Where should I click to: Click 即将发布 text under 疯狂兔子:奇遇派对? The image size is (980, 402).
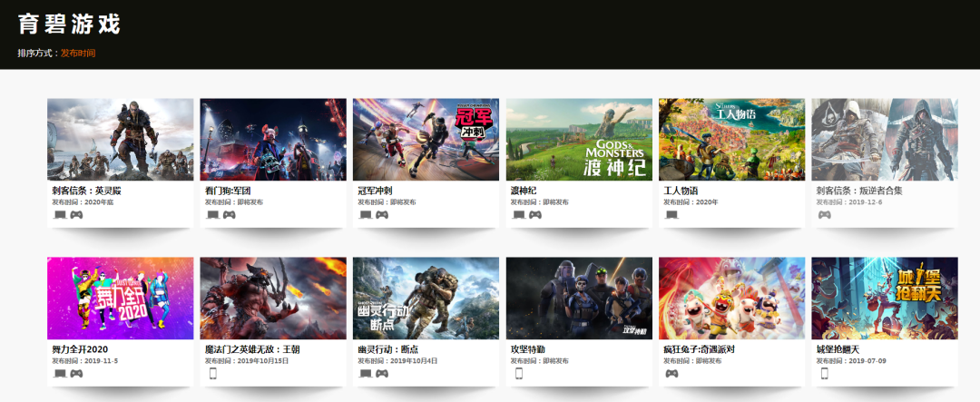pyautogui.click(x=709, y=361)
